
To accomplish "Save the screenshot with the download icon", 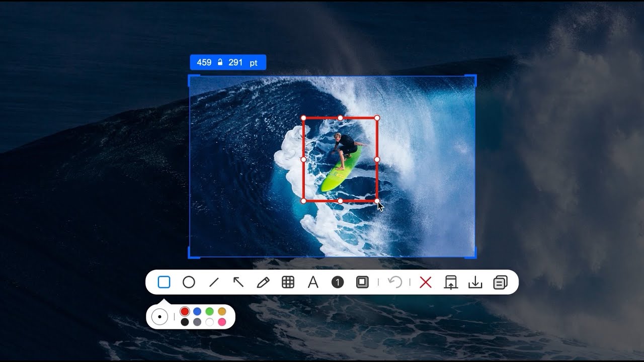I will [475, 283].
